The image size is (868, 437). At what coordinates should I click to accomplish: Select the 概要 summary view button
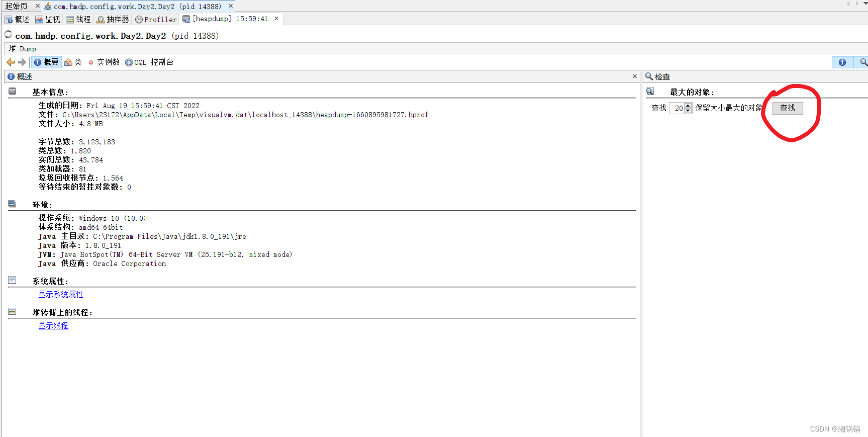tap(46, 62)
